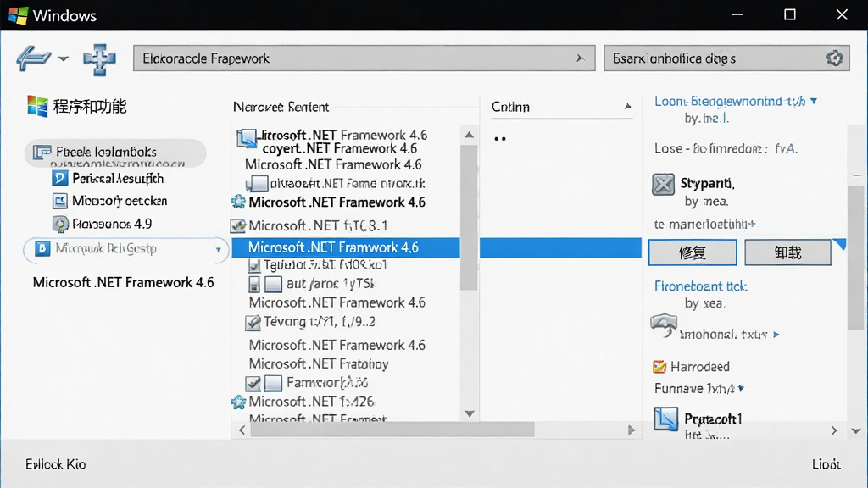Open the Flroneboant tlck link

[701, 286]
